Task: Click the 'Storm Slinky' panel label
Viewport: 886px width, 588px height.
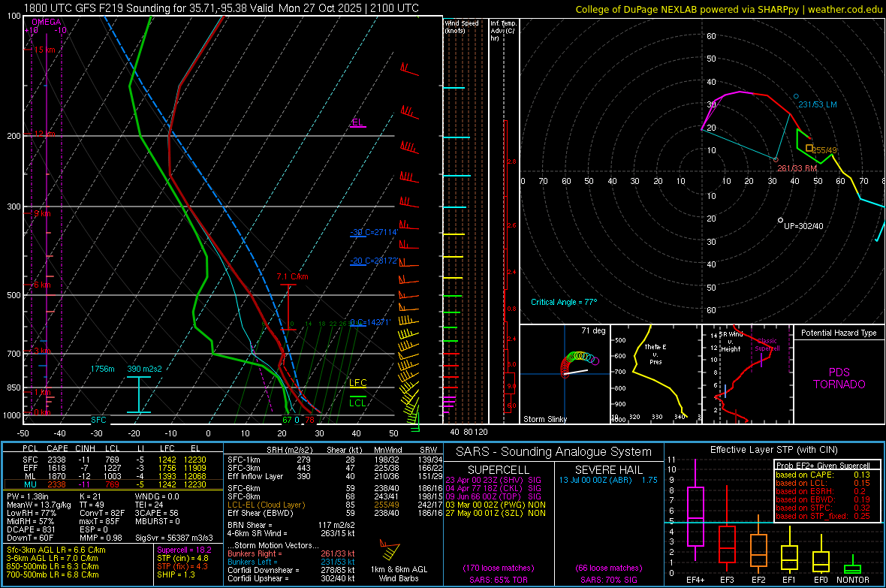Action: pyautogui.click(x=544, y=419)
